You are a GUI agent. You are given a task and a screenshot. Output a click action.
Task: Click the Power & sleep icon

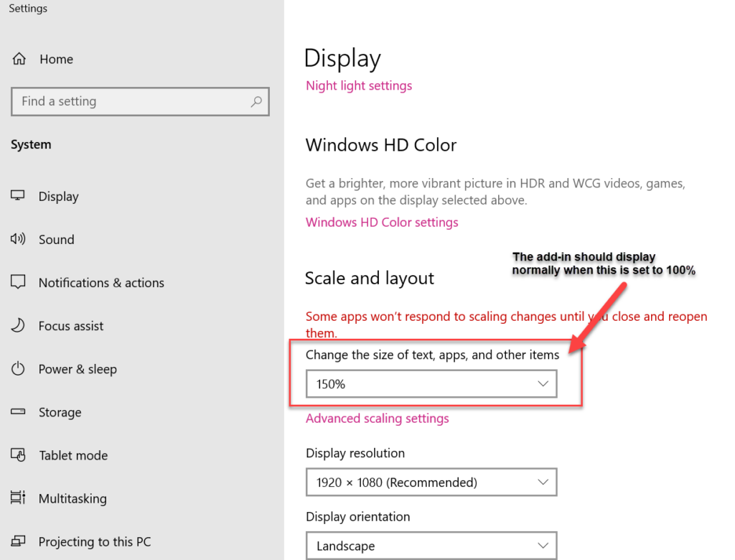pos(18,369)
